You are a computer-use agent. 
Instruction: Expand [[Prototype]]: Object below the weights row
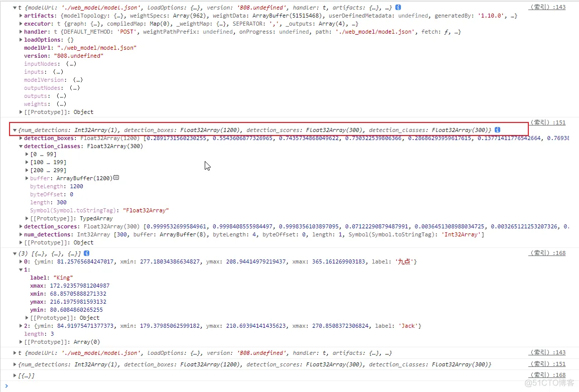click(21, 112)
